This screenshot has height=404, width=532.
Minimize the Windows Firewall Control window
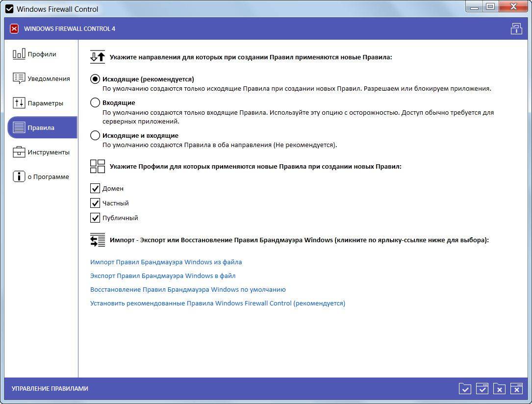click(x=474, y=7)
